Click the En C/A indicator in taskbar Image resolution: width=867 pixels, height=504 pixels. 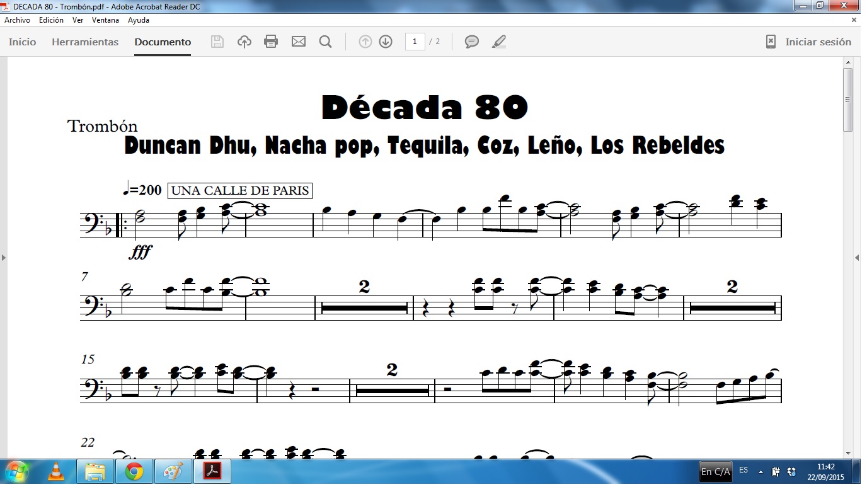point(716,471)
